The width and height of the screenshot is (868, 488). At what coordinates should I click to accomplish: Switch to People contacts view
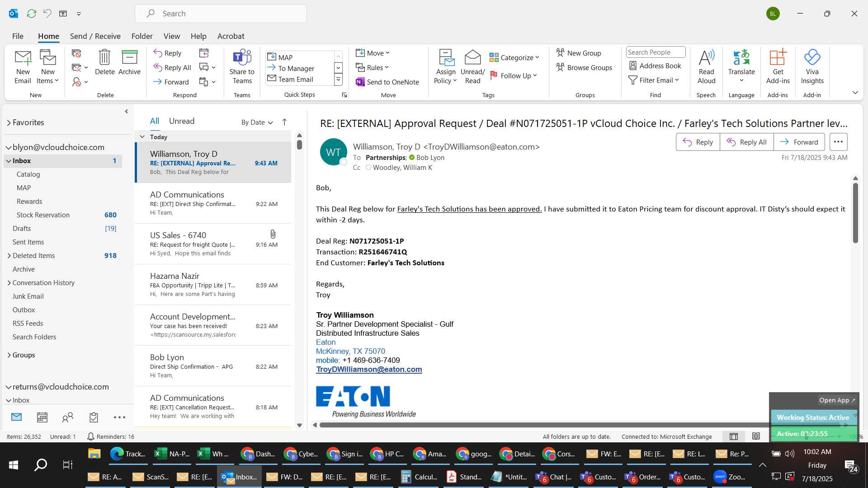click(68, 417)
